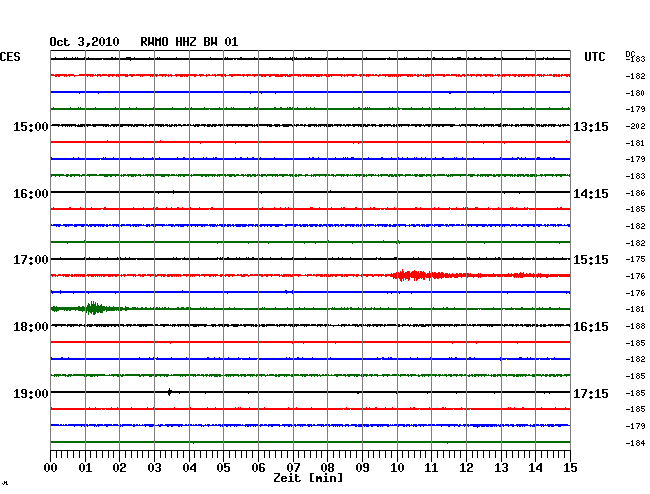
Task: Click the 08 minute axis label
Action: 327,467
